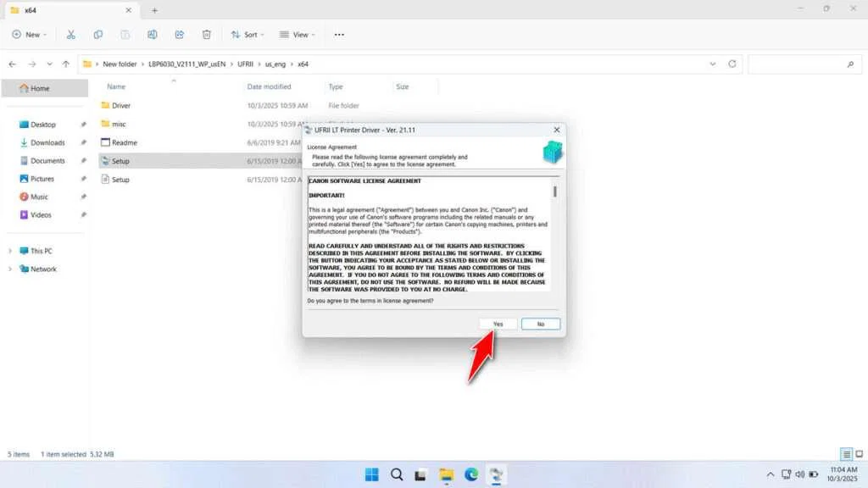Open the New item dropdown
Viewport: 868px width, 488px height.
[x=30, y=35]
